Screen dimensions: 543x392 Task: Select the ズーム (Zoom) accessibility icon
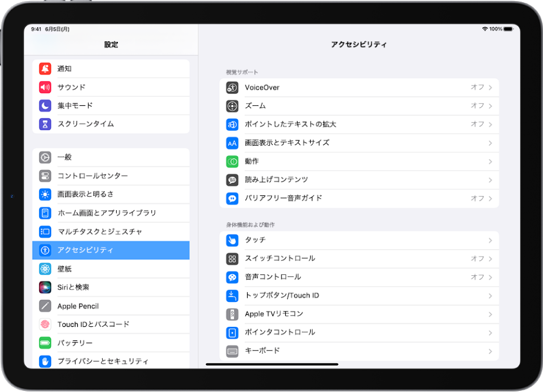click(x=232, y=106)
